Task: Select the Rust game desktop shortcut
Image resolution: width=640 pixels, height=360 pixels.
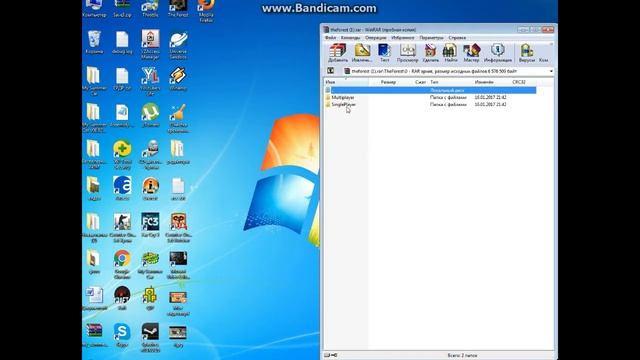Action: (x=122, y=298)
